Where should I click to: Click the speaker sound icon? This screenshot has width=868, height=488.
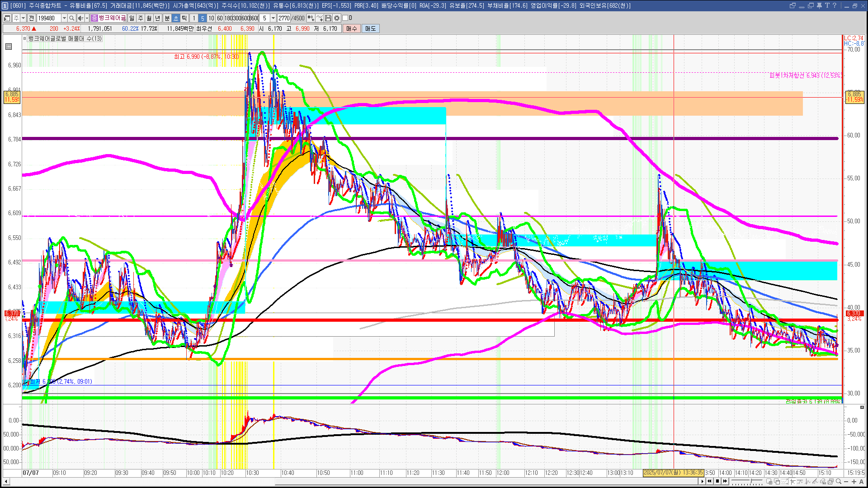(80, 18)
